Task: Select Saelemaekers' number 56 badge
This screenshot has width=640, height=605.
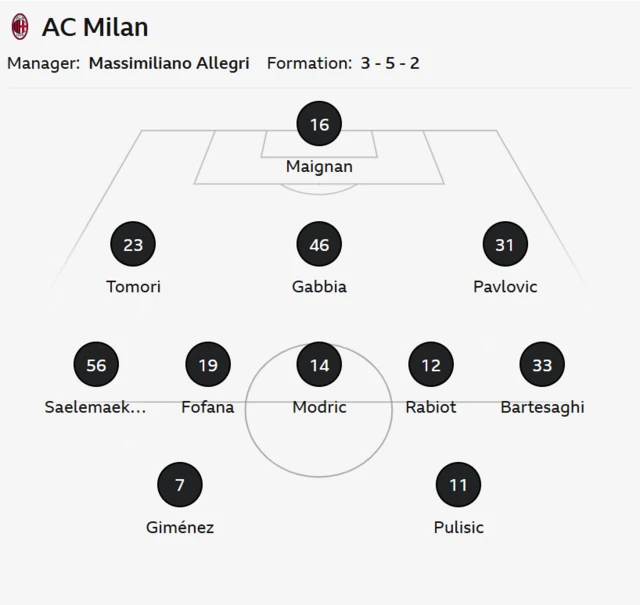Action: click(x=96, y=365)
